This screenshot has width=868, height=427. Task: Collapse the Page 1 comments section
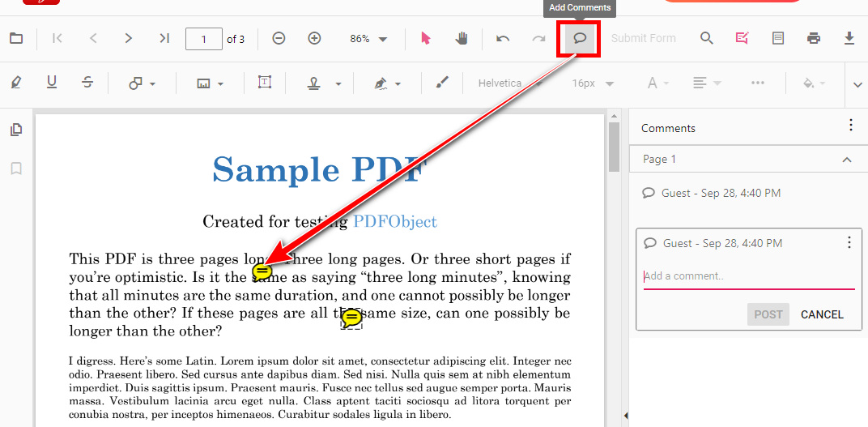(x=847, y=160)
